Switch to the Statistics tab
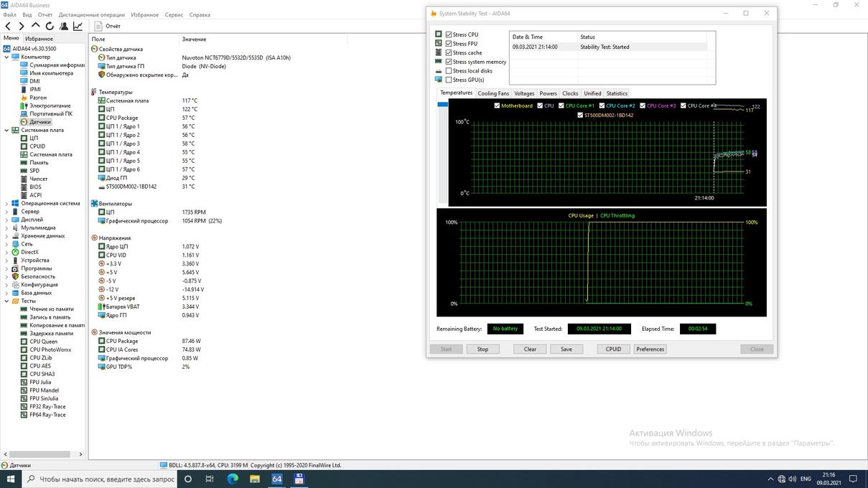The height and width of the screenshot is (488, 868). click(617, 93)
